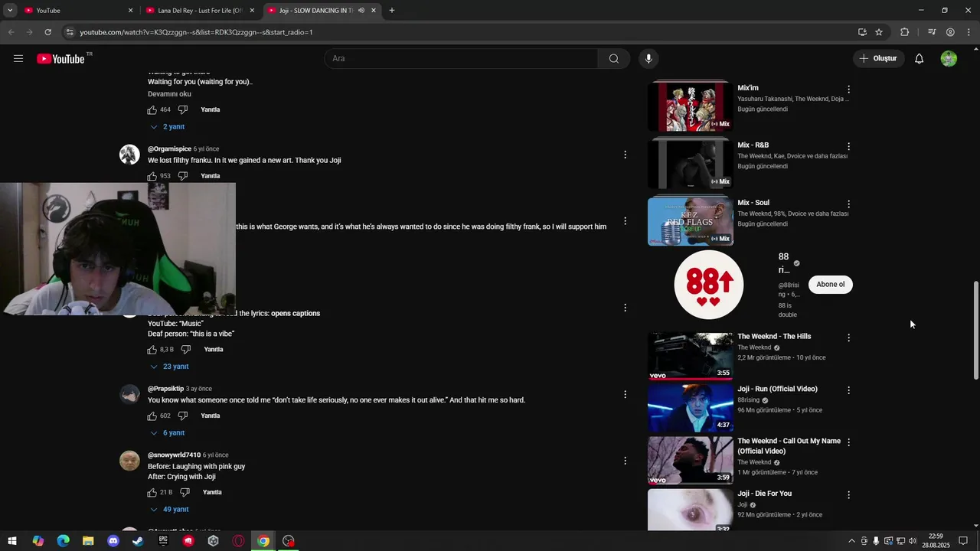The height and width of the screenshot is (551, 980).
Task: Open system volume control in tray
Action: 913,541
